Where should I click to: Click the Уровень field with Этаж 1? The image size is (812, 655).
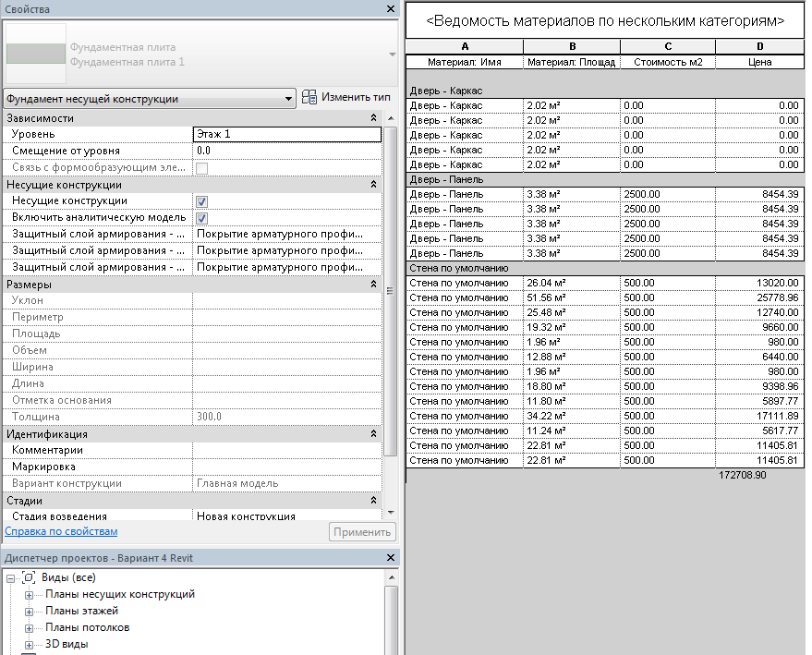(x=286, y=135)
